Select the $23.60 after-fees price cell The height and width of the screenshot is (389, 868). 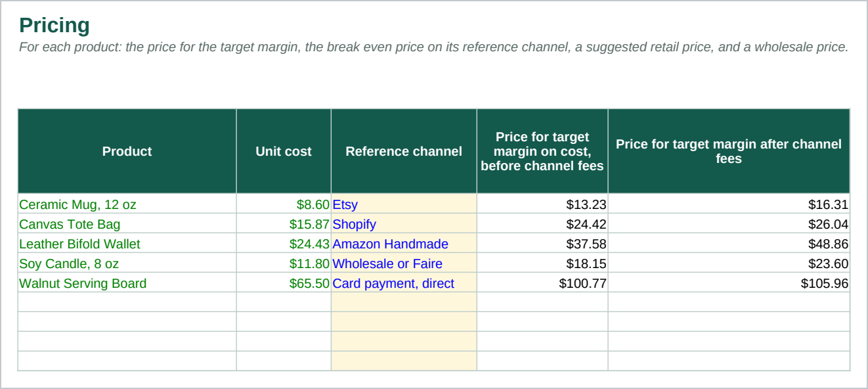[x=729, y=263]
